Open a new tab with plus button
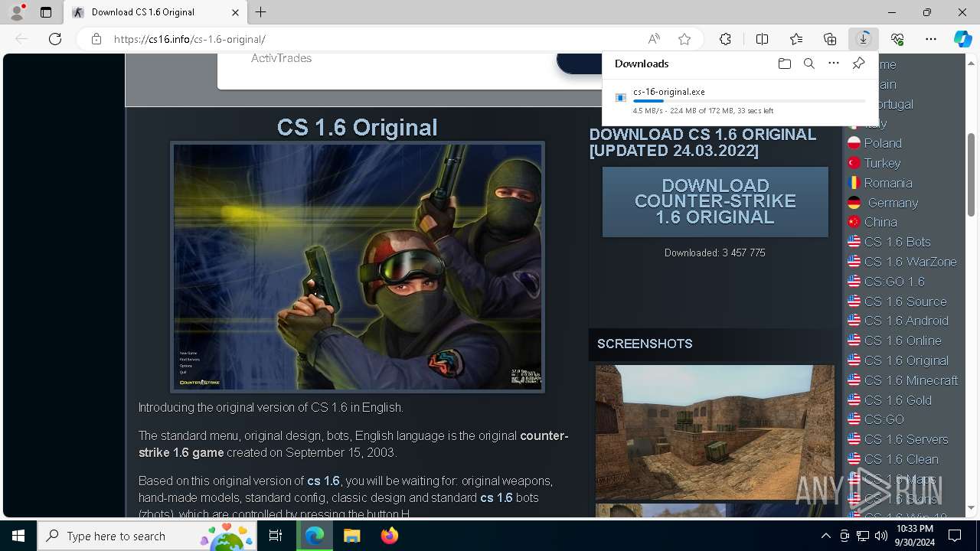980x551 pixels. [x=261, y=12]
